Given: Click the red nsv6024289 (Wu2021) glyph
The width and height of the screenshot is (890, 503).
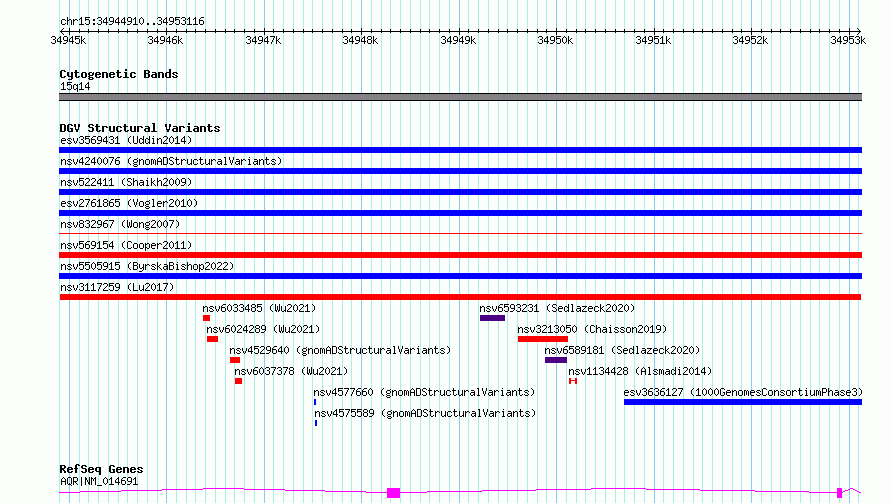Looking at the screenshot, I should [212, 339].
